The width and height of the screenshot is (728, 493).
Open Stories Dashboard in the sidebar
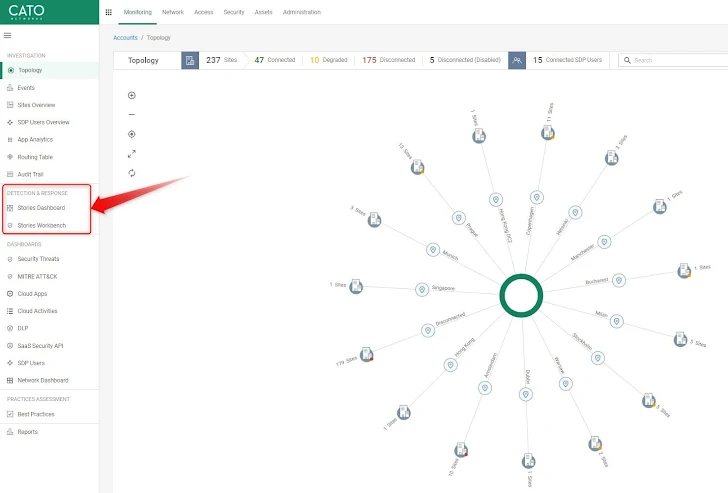(40, 208)
